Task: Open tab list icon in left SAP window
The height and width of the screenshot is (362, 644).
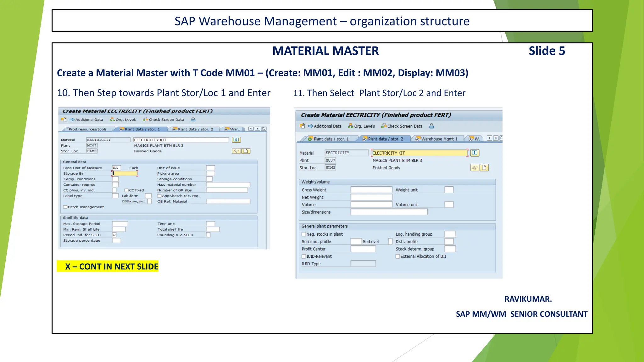Action: click(264, 129)
